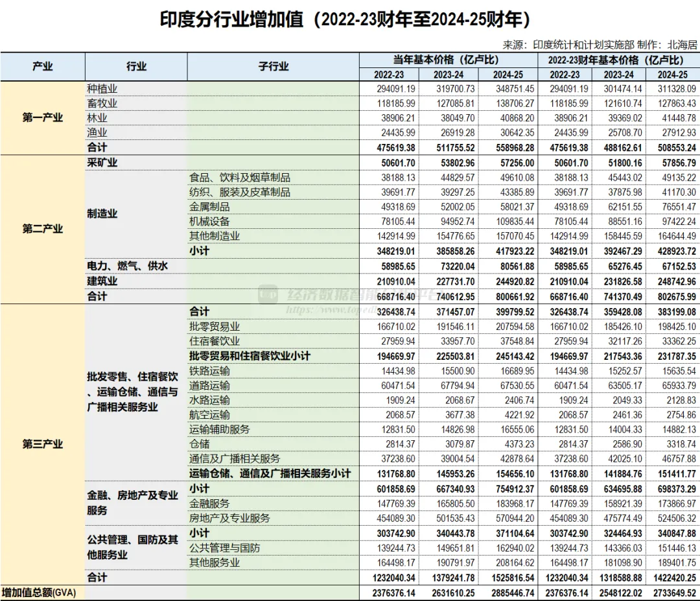Select value 570944.20 for 房地产及专业服务
Viewport: 700px width, 601px height.
515,519
